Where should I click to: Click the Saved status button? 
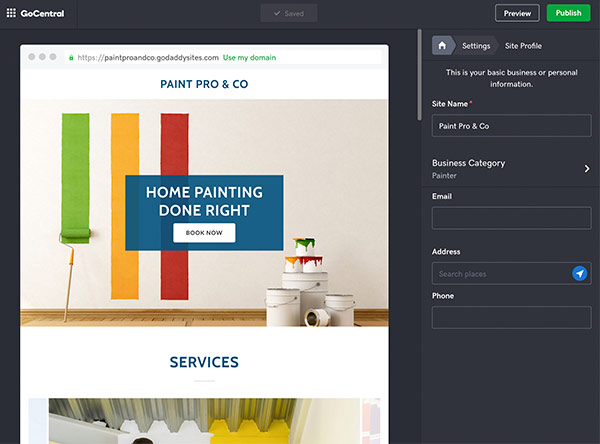tap(289, 13)
